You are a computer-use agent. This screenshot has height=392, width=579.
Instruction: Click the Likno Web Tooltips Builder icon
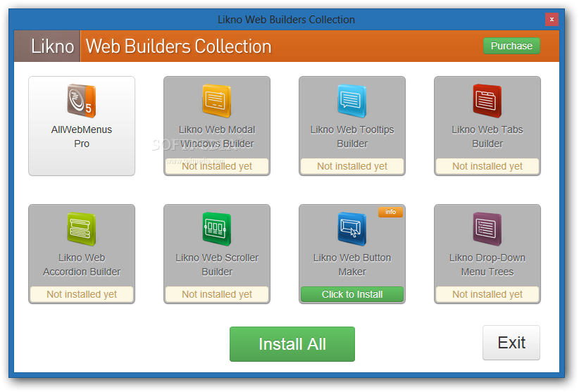click(x=352, y=101)
